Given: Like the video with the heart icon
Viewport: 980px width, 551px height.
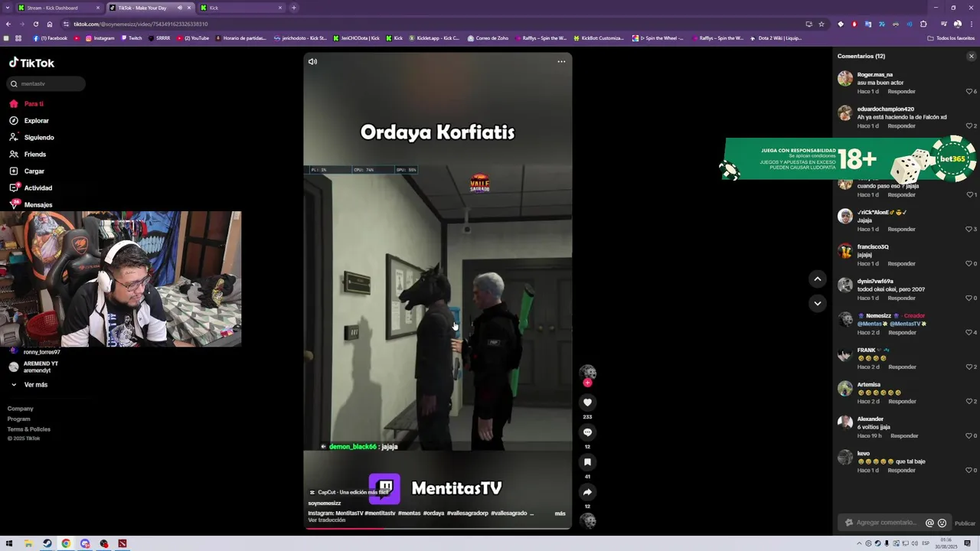Looking at the screenshot, I should pyautogui.click(x=587, y=403).
